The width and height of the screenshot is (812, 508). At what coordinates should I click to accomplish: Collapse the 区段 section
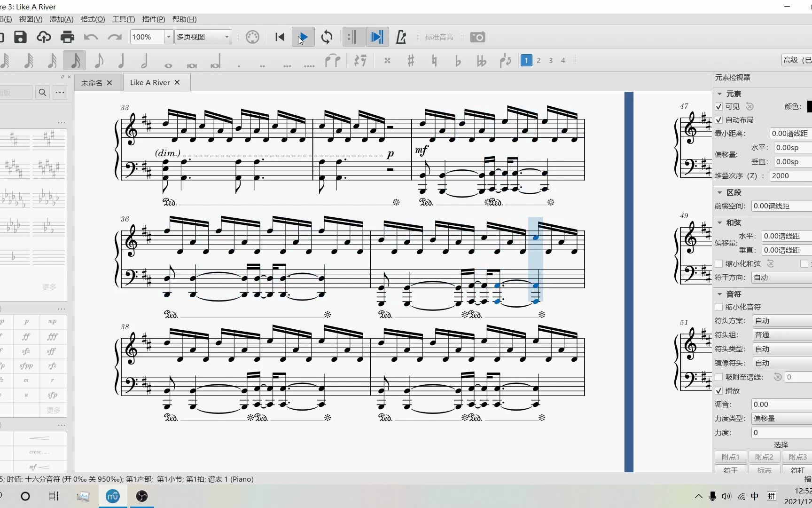coord(719,192)
